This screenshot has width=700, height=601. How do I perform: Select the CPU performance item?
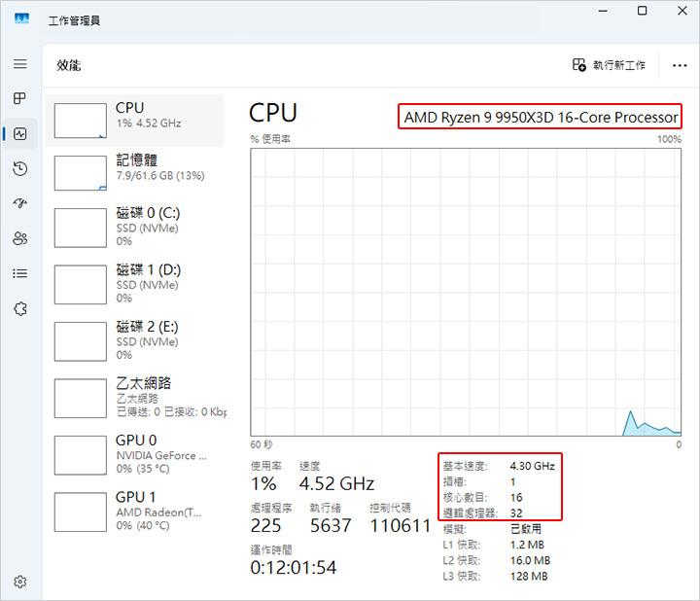coord(134,121)
